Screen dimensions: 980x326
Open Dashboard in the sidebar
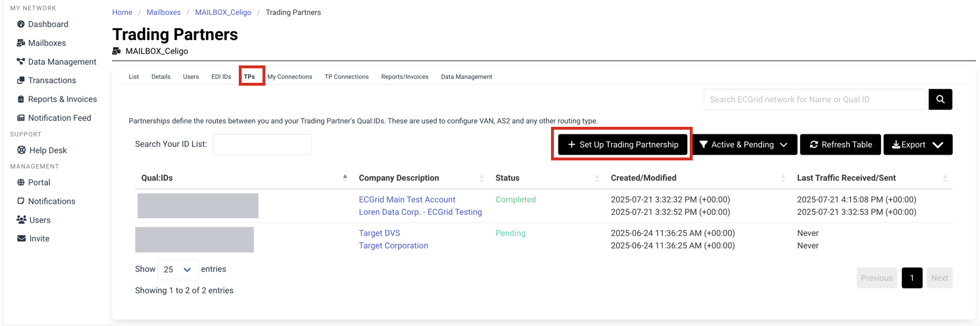(42, 24)
